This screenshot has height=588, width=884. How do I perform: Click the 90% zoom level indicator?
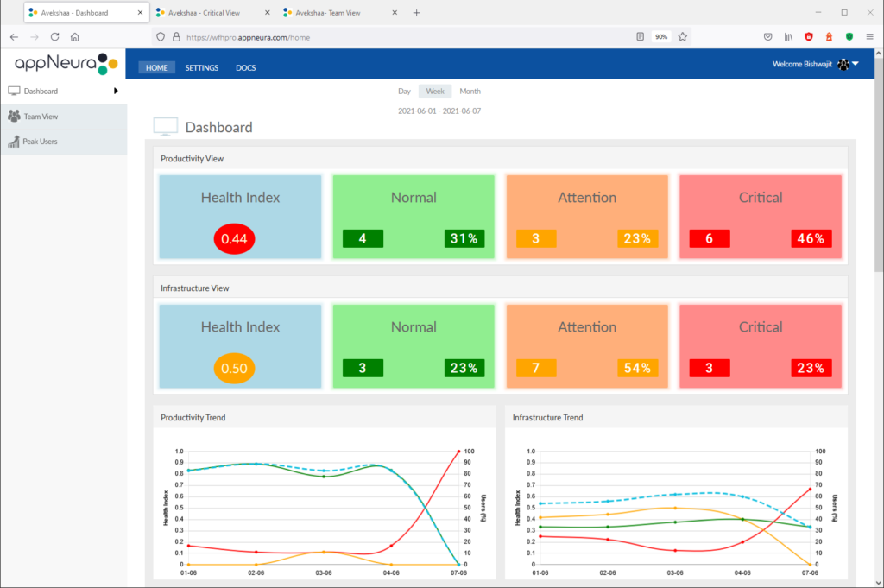660,37
